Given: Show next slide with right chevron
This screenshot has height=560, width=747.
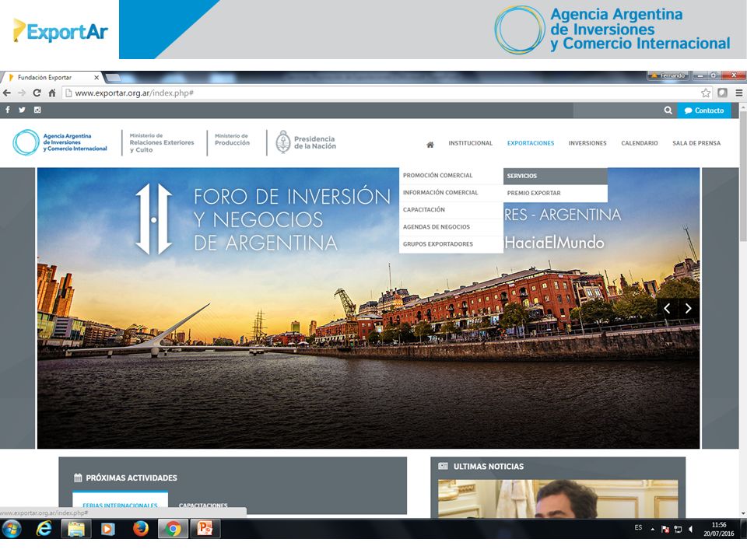Looking at the screenshot, I should coord(689,309).
